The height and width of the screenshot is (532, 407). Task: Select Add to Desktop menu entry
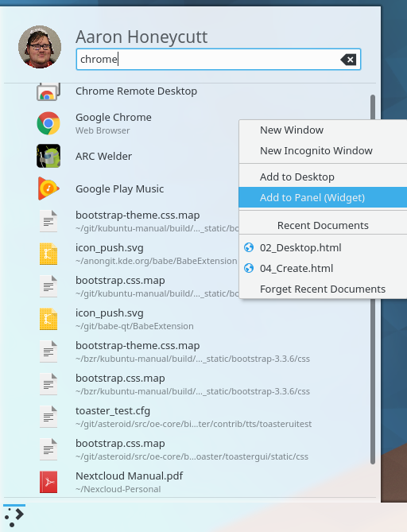[323, 177]
